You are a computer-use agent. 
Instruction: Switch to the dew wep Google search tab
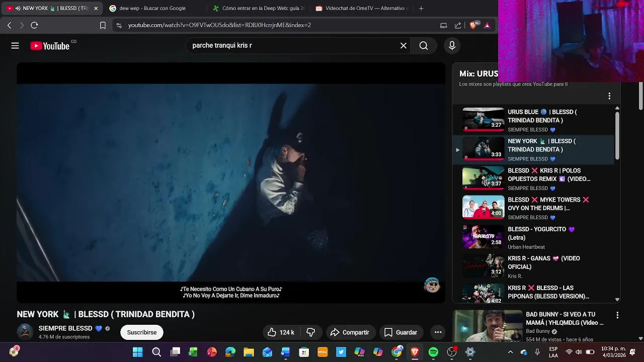pyautogui.click(x=152, y=8)
